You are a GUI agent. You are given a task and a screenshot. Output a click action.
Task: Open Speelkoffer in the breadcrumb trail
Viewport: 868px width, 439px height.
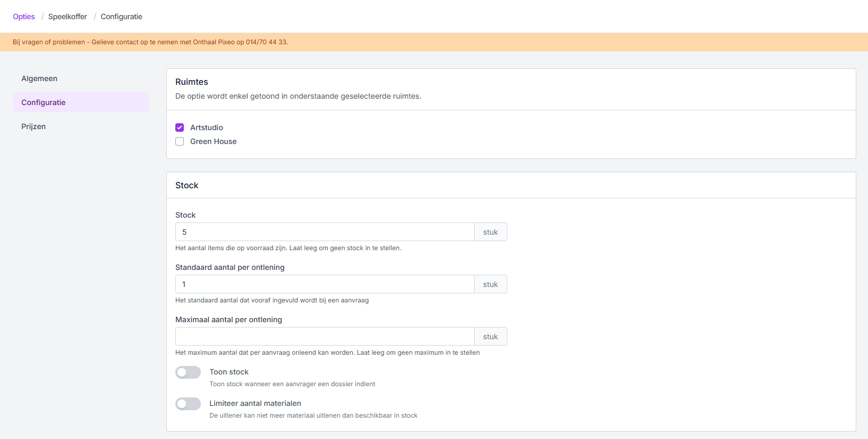67,17
